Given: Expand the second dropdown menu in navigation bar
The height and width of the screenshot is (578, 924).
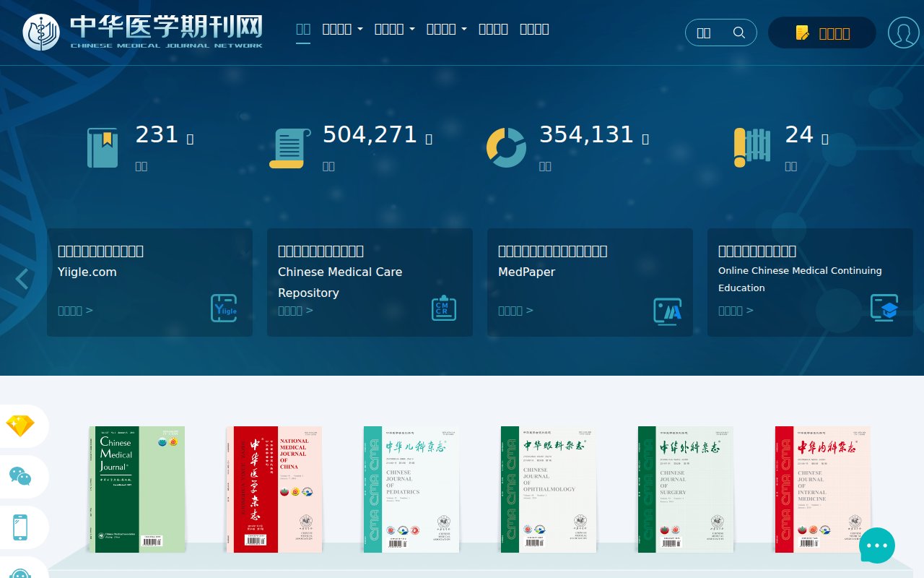Looking at the screenshot, I should [x=394, y=30].
